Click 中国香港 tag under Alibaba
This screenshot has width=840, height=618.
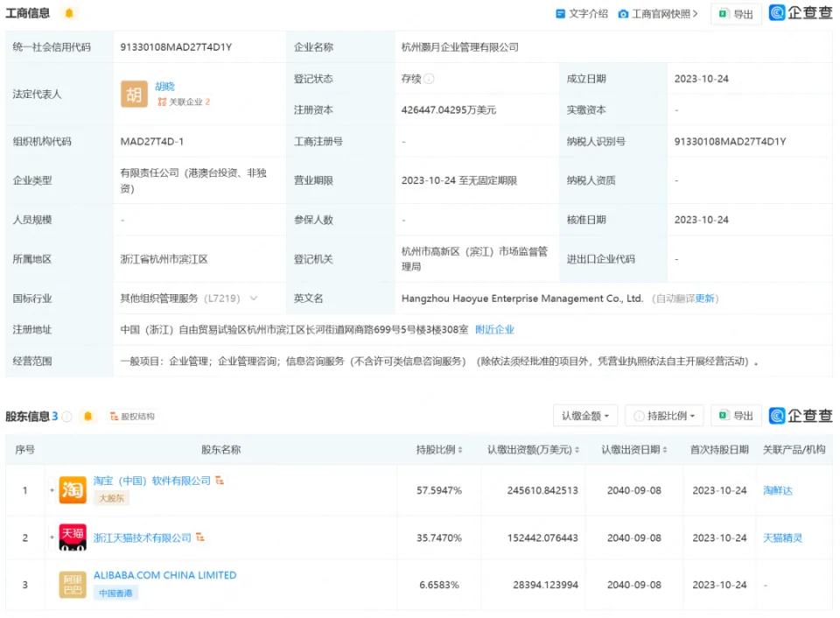115,593
